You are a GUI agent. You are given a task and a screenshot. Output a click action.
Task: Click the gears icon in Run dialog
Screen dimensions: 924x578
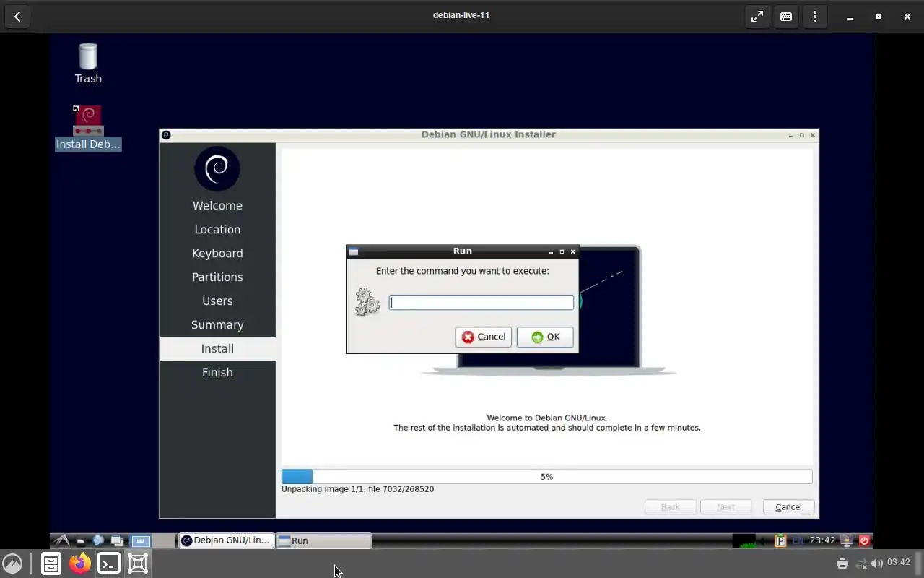coord(367,302)
